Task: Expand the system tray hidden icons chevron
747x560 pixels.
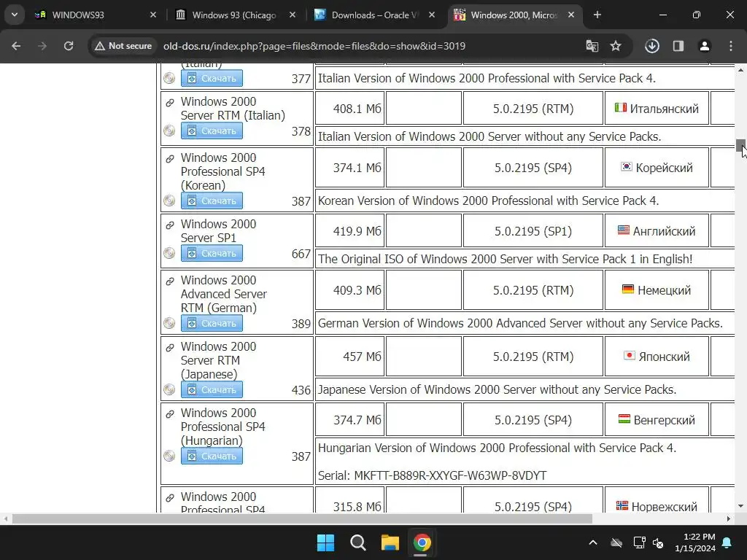Action: coord(592,542)
